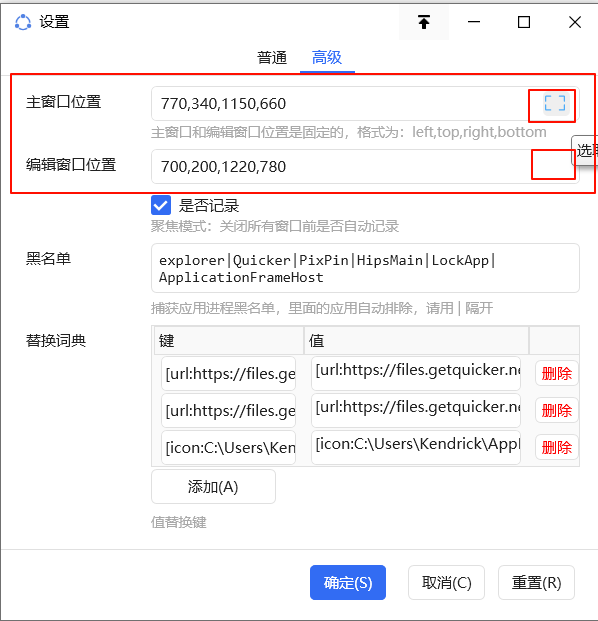Screen dimensions: 598x621
Task: Delete the second dictionary row
Action: [x=556, y=410]
